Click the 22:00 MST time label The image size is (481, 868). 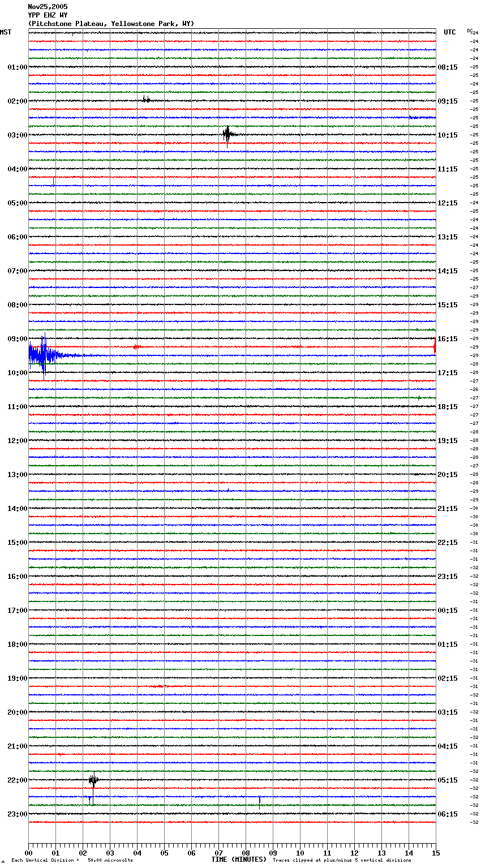click(18, 780)
